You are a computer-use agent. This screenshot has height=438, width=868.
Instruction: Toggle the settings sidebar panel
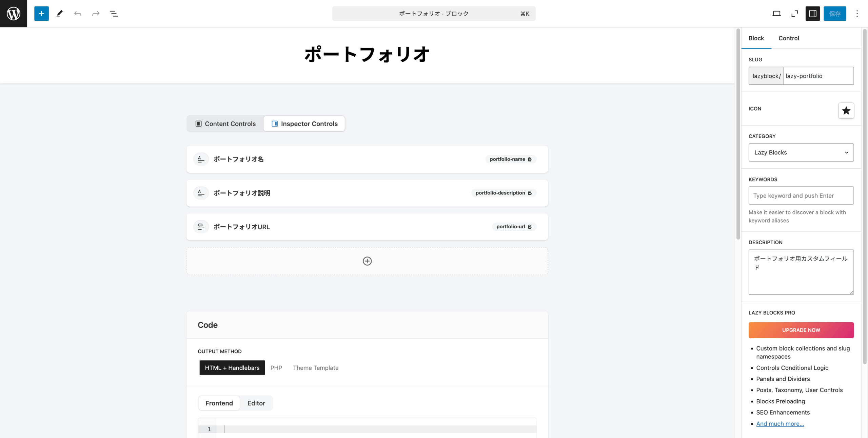(x=813, y=14)
